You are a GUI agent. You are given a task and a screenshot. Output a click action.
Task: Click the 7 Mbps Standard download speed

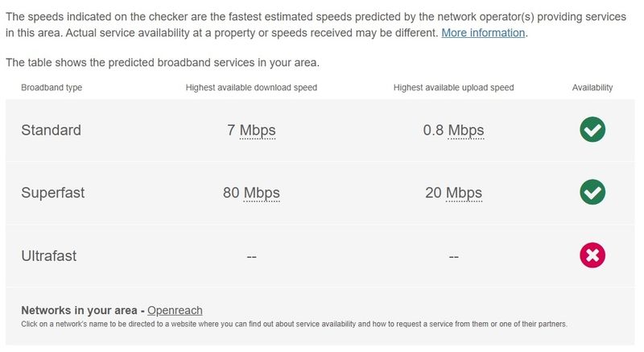tap(251, 130)
